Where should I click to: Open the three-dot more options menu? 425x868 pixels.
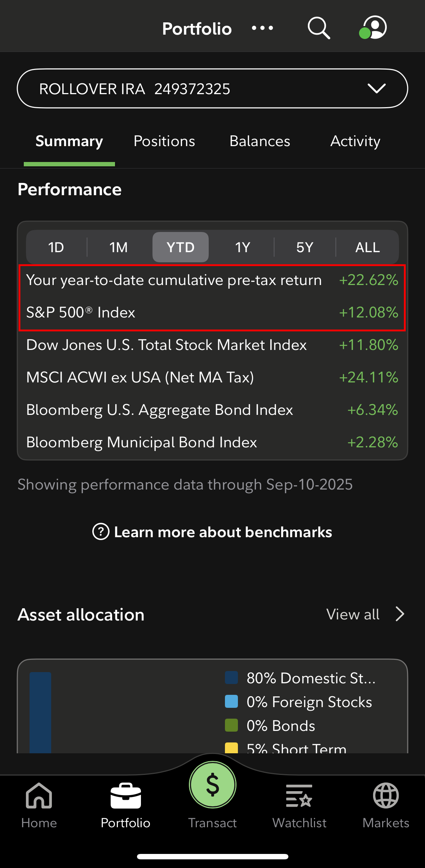[262, 28]
